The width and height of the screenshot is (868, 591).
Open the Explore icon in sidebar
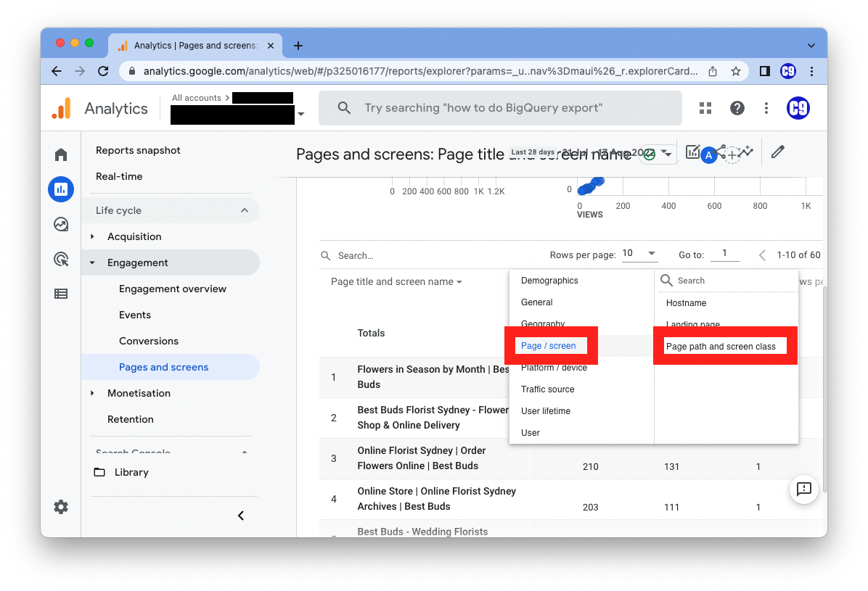pyautogui.click(x=61, y=224)
